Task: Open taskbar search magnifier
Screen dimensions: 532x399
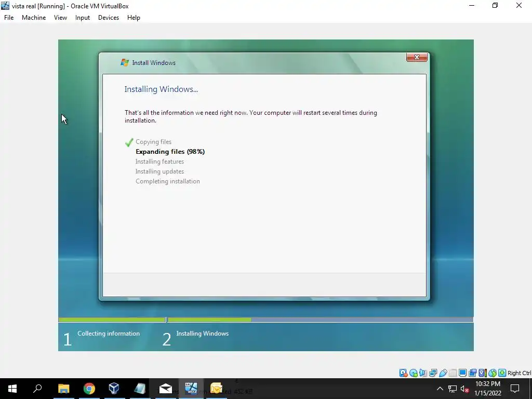Action: click(x=37, y=389)
